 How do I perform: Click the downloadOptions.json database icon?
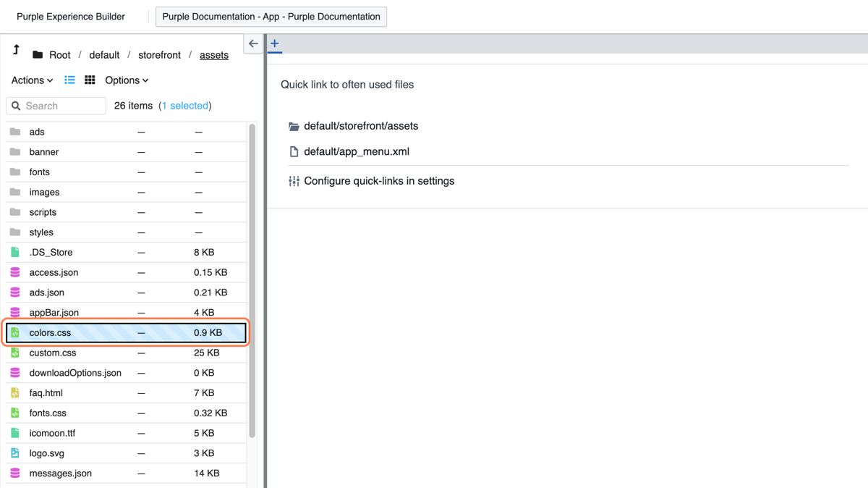pos(15,373)
